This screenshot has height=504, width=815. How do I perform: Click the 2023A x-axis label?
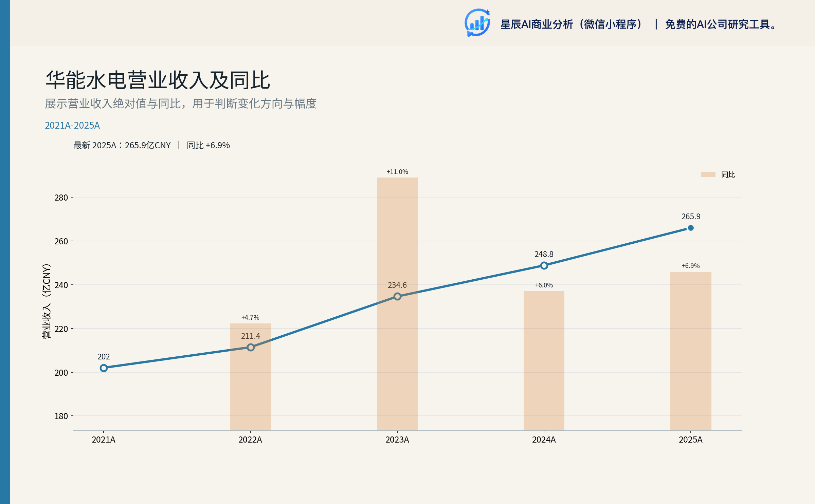(397, 440)
